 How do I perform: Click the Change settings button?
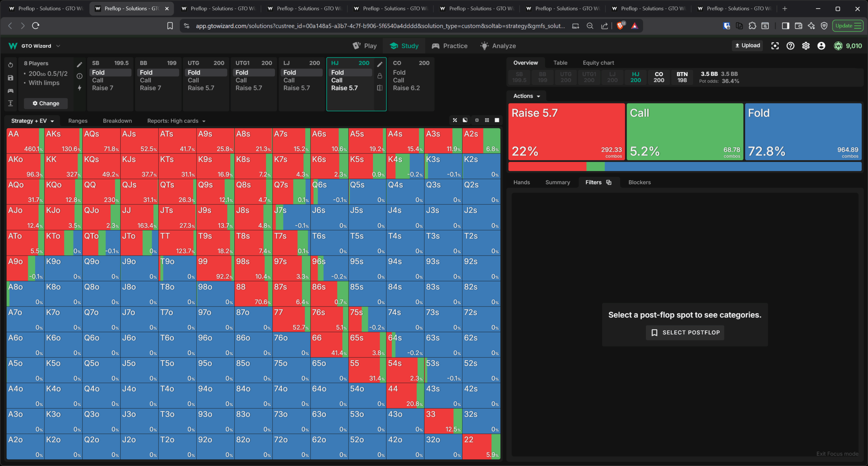46,103
